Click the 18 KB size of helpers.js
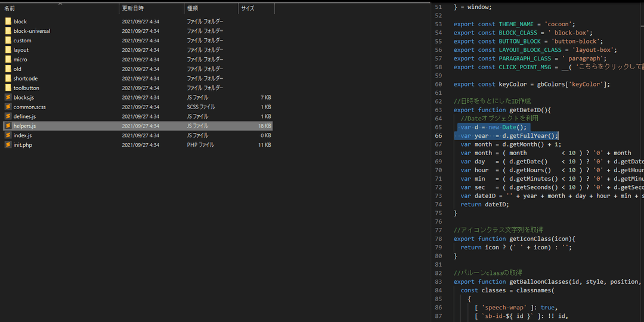 click(265, 126)
